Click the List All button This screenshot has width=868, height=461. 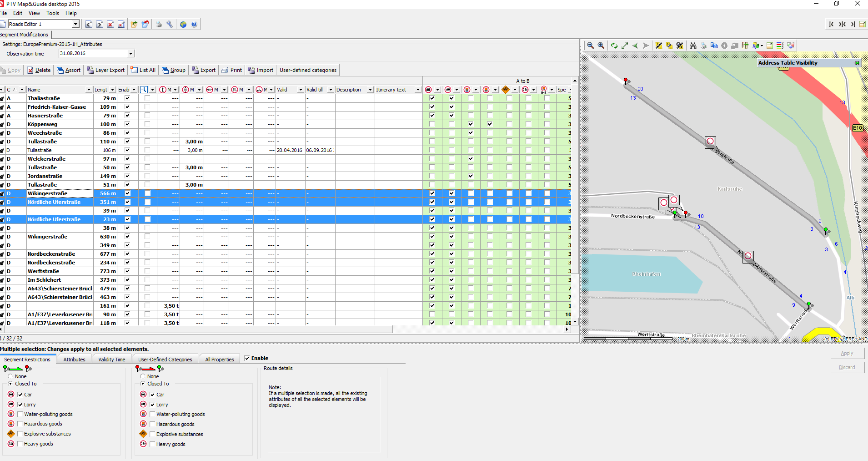[x=143, y=70]
